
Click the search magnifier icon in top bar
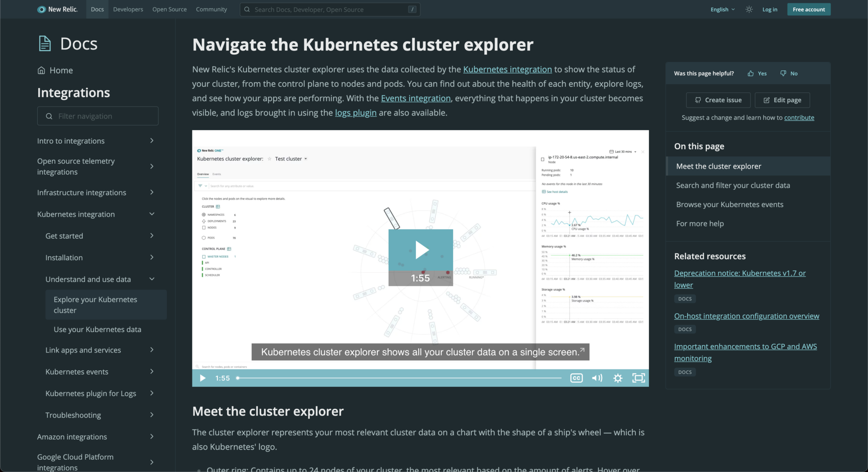247,9
